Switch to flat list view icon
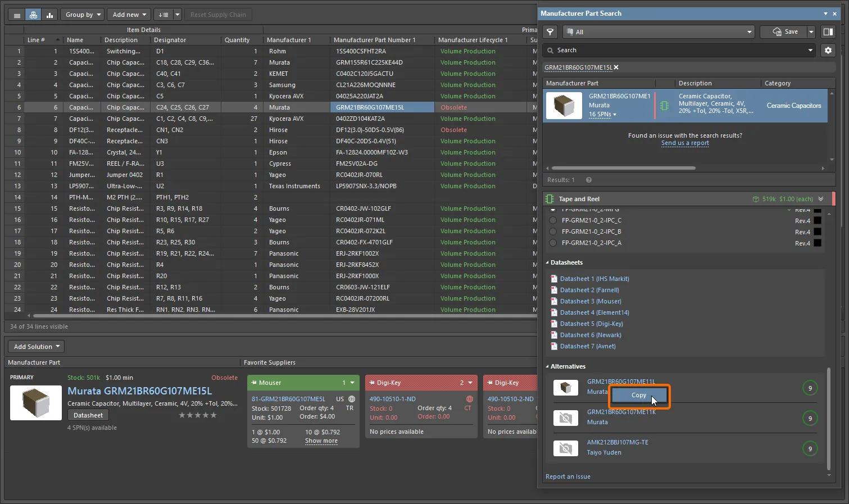This screenshot has height=504, width=849. coord(17,15)
